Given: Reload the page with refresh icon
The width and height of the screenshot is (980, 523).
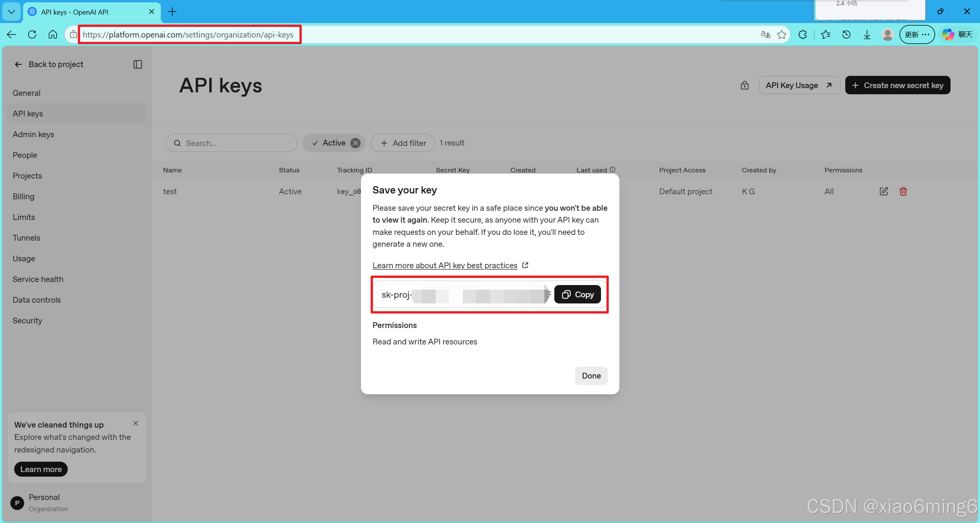Looking at the screenshot, I should coord(32,34).
